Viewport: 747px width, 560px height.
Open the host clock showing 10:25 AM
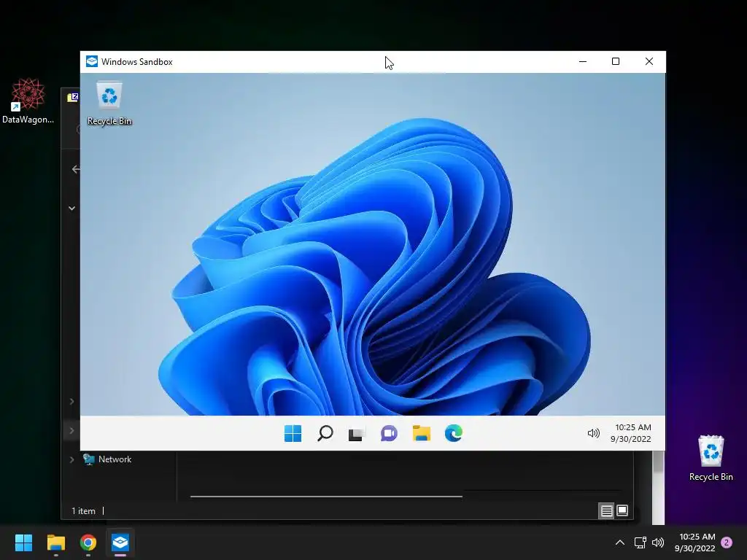695,542
